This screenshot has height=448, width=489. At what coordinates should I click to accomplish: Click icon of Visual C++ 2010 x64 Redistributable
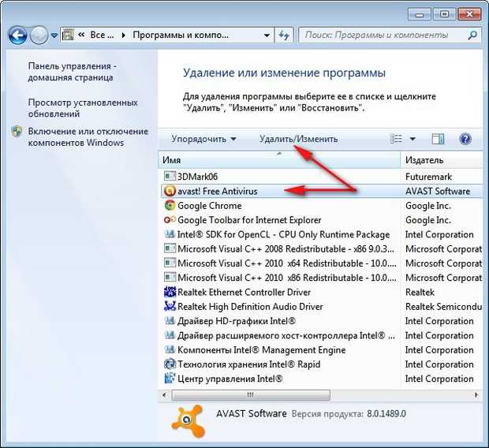pos(170,263)
